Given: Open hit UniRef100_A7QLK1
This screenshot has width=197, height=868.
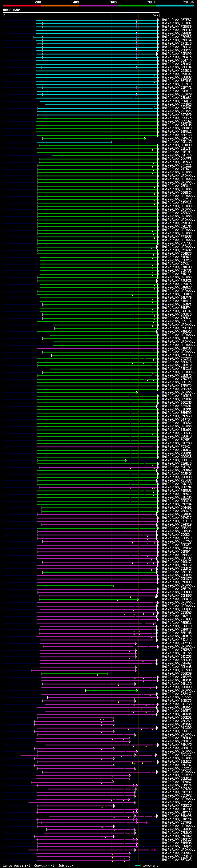Looking at the screenshot, I should pos(177,47).
